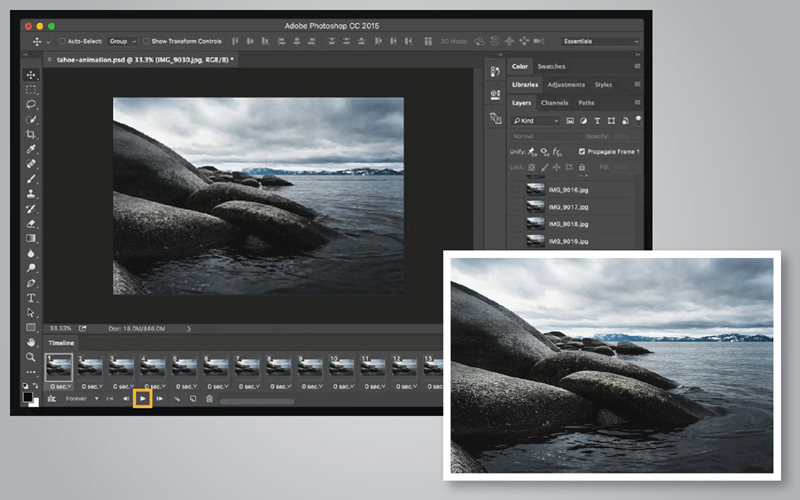
Task: Switch to the Adjustments tab
Action: coord(566,85)
